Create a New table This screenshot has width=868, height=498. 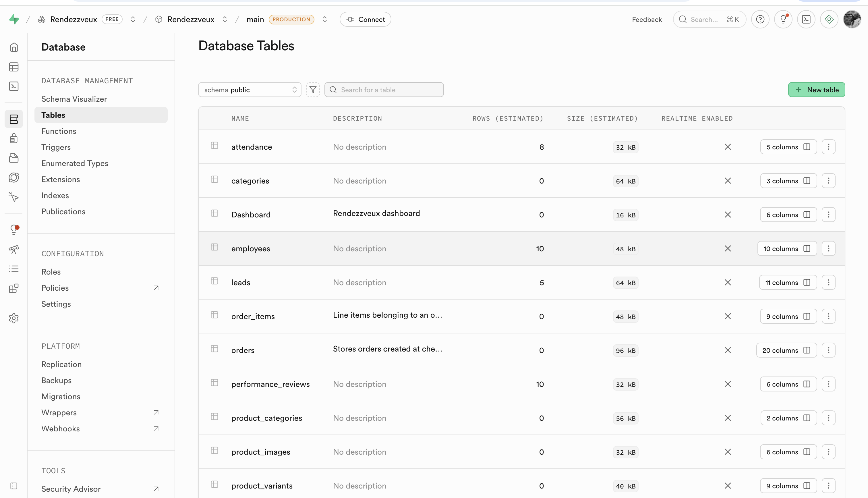pyautogui.click(x=817, y=90)
